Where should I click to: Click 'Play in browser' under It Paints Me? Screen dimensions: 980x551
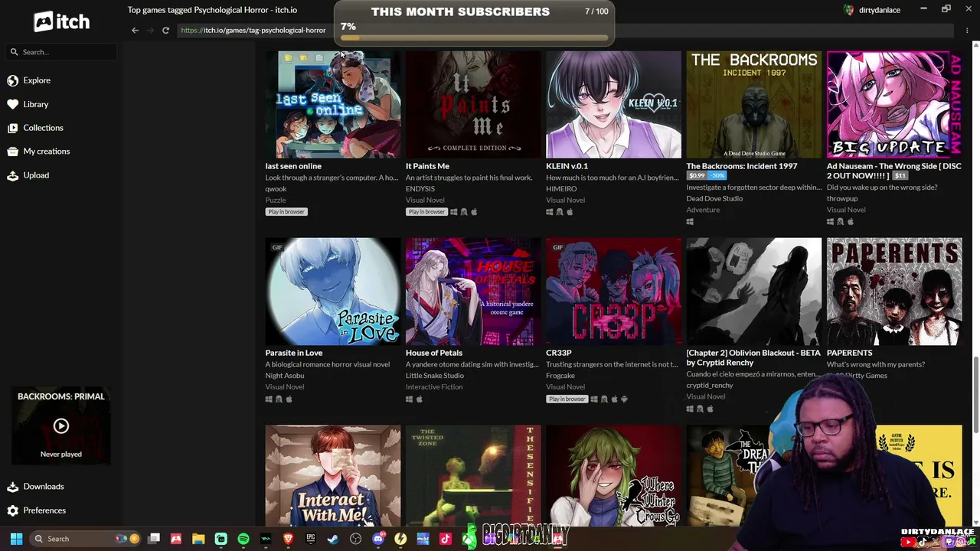(426, 212)
